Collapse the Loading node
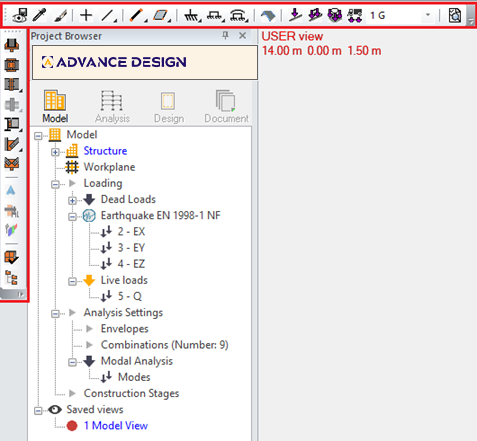Viewport: 477px width, 441px height. point(55,184)
